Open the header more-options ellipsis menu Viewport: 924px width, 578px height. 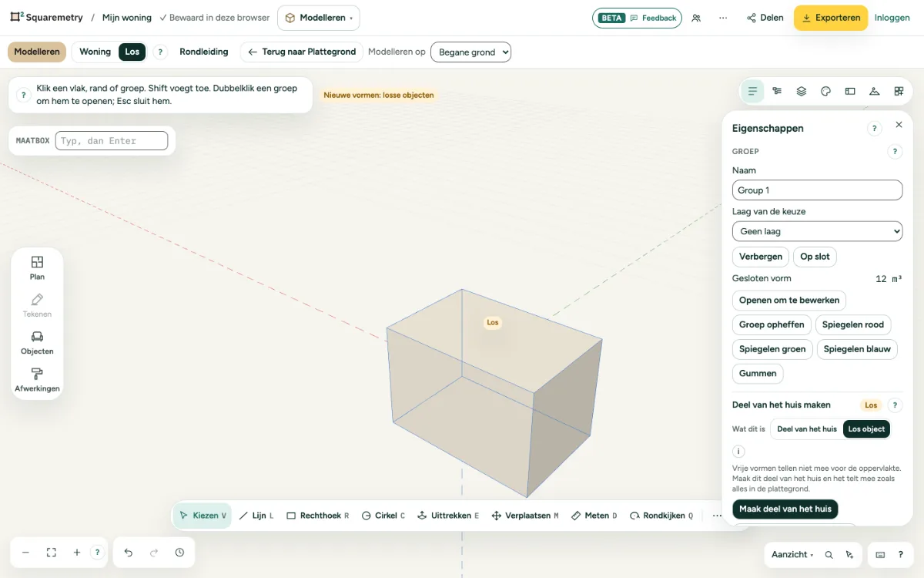click(x=723, y=18)
